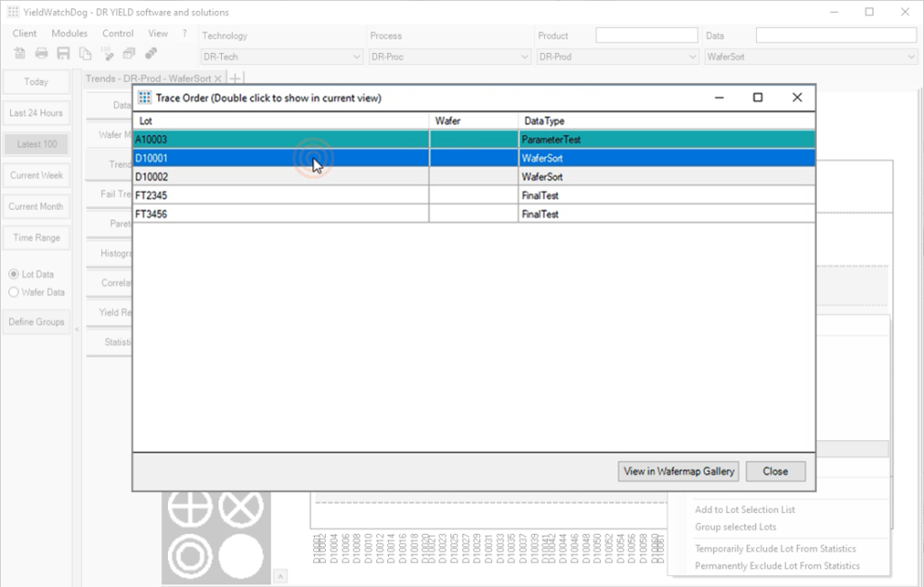The height and width of the screenshot is (587, 924).
Task: Select the Wafer Data radio button
Action: (x=14, y=292)
